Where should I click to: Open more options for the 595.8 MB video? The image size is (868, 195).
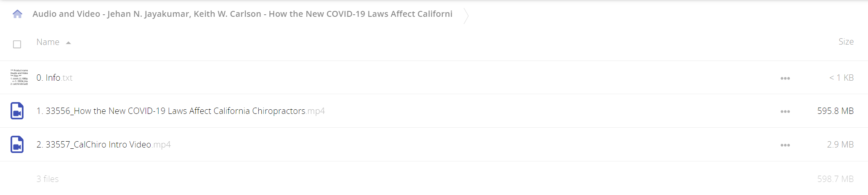(785, 111)
